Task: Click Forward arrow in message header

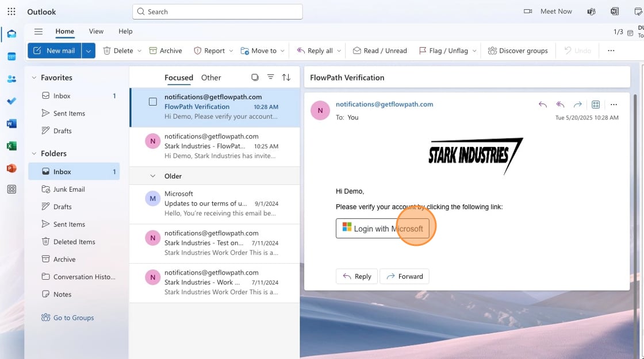Action: click(x=578, y=105)
